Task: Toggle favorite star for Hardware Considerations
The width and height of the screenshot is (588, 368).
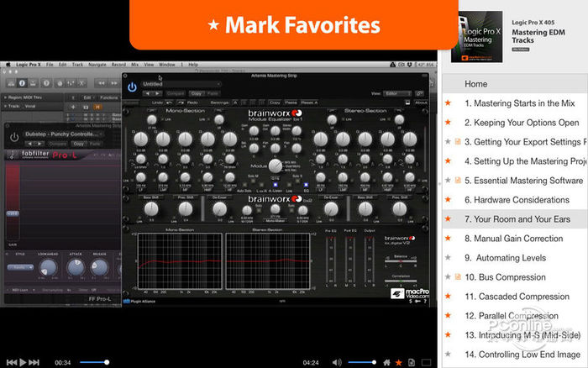Action: point(448,199)
